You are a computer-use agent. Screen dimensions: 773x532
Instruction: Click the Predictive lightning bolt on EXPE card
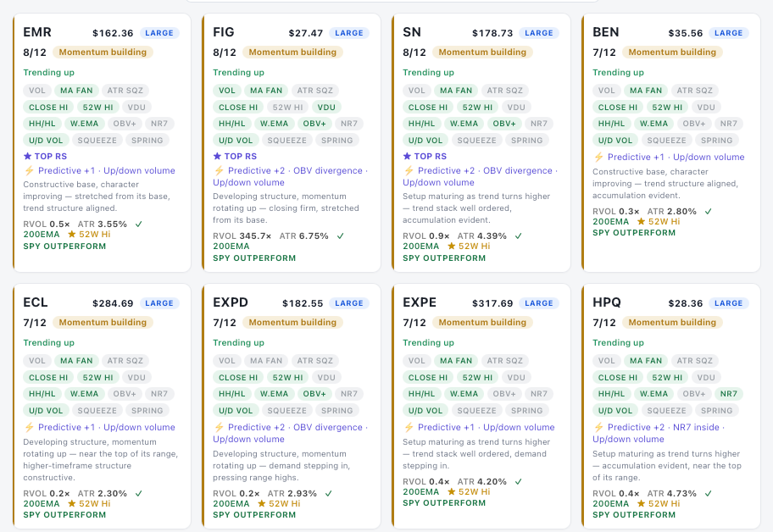pos(409,427)
